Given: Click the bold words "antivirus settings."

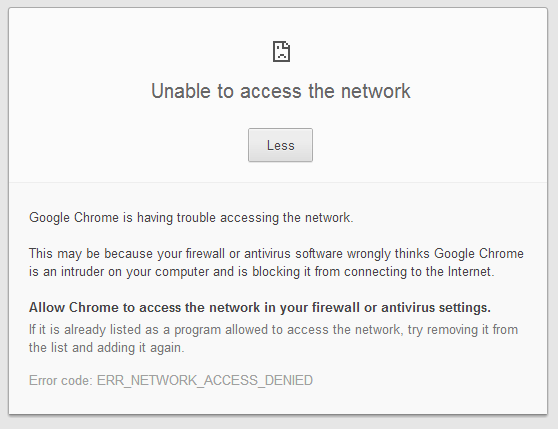Looking at the screenshot, I should point(436,308).
